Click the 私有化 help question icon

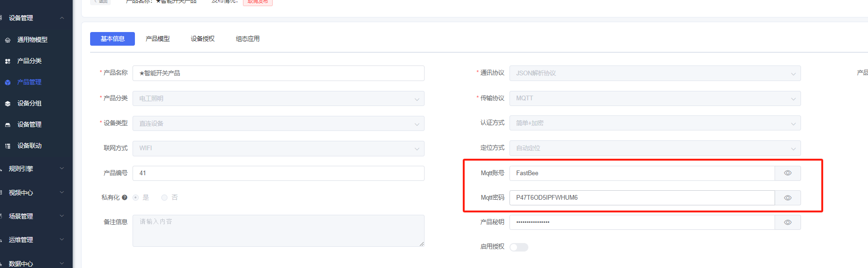(x=125, y=197)
